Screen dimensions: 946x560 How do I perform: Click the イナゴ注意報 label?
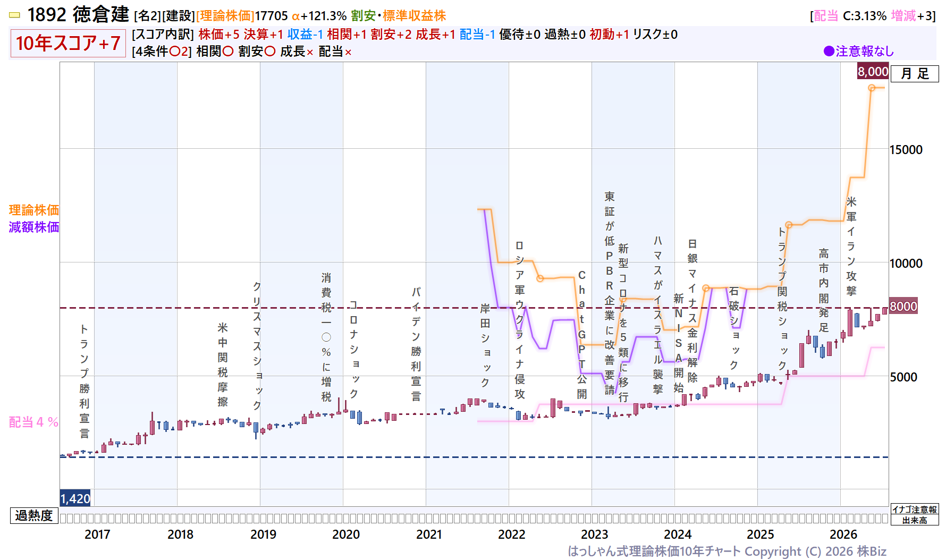pos(915,509)
